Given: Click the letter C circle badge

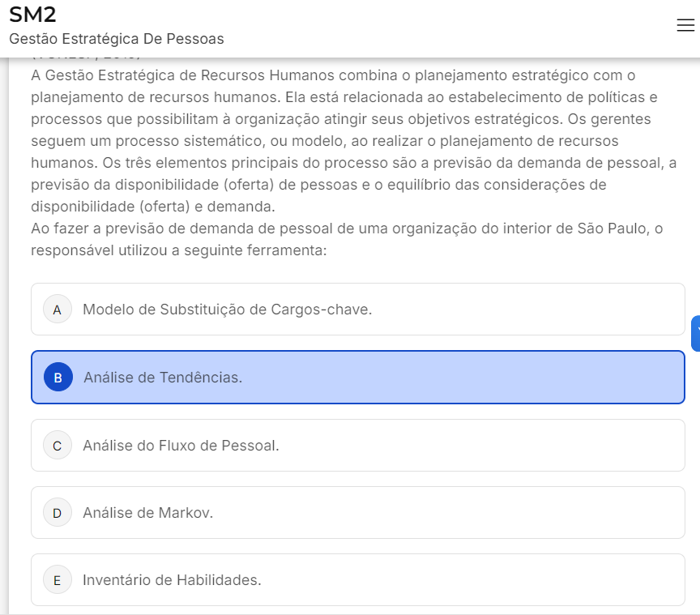Looking at the screenshot, I should click(58, 446).
